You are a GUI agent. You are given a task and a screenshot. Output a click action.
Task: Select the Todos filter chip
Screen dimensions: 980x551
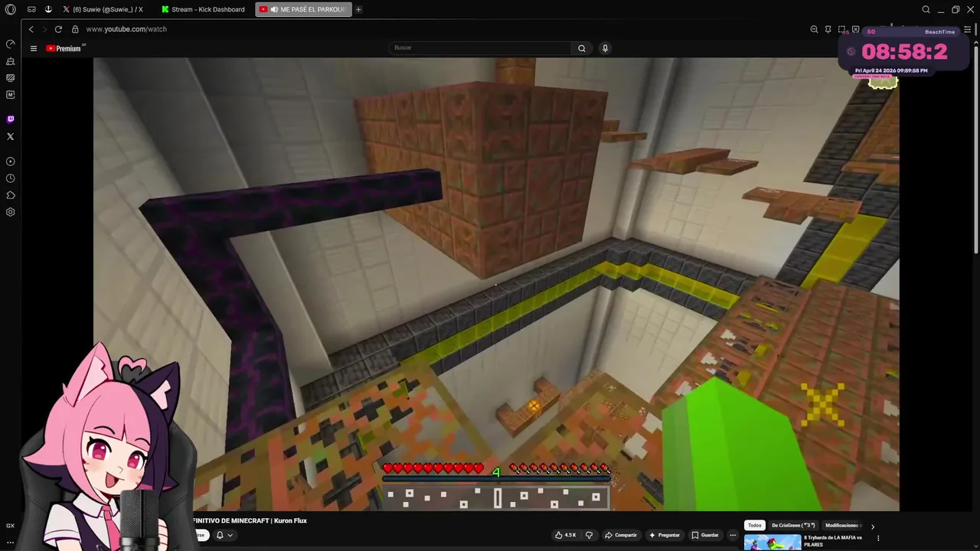tap(755, 526)
